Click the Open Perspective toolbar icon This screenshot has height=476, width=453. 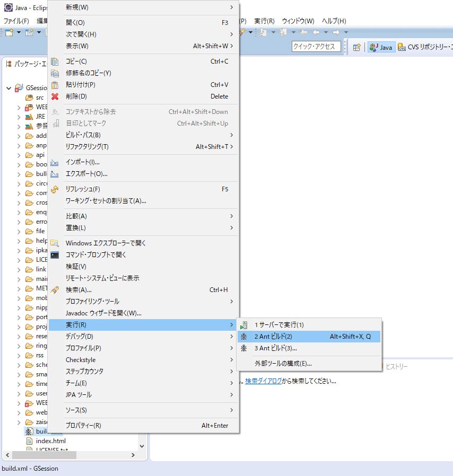click(356, 47)
